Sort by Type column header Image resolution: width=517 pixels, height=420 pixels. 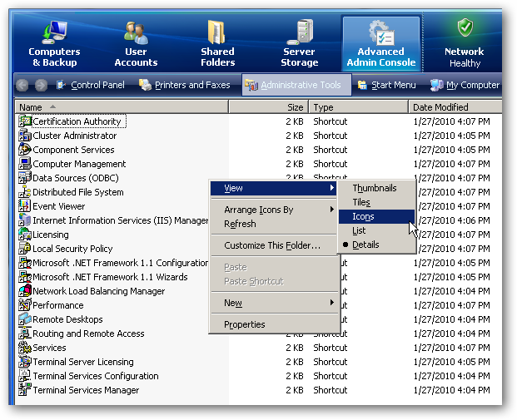(x=359, y=107)
